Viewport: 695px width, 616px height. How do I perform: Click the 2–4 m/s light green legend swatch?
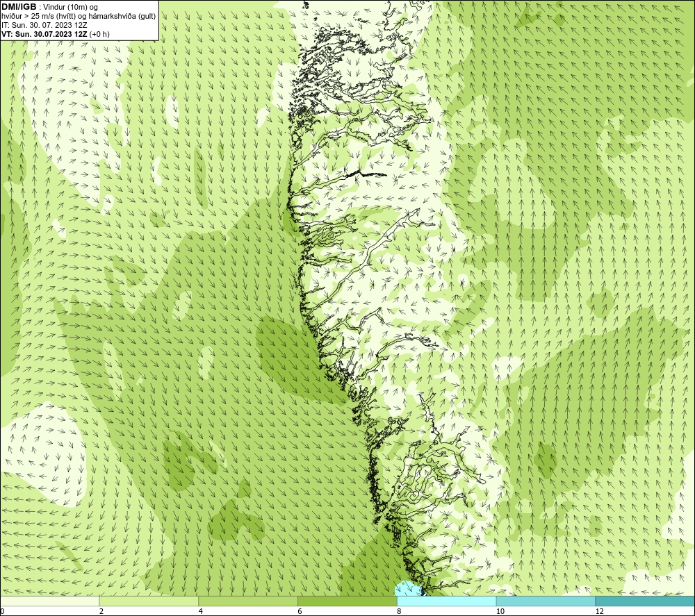(149, 601)
